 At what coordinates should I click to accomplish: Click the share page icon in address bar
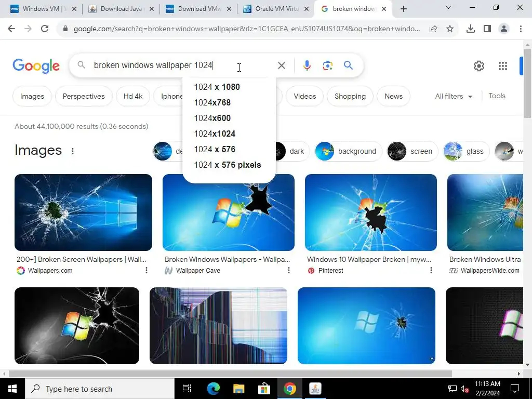pos(433,29)
